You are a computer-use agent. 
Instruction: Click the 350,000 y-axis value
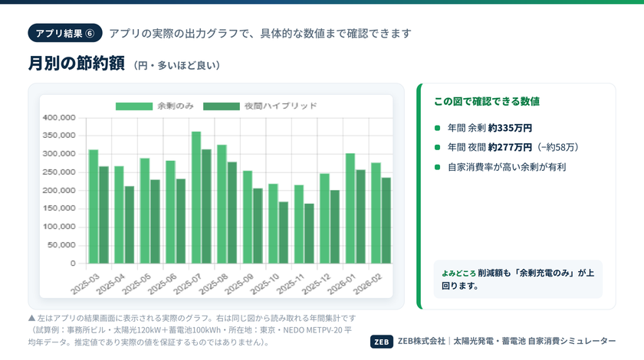coord(59,136)
